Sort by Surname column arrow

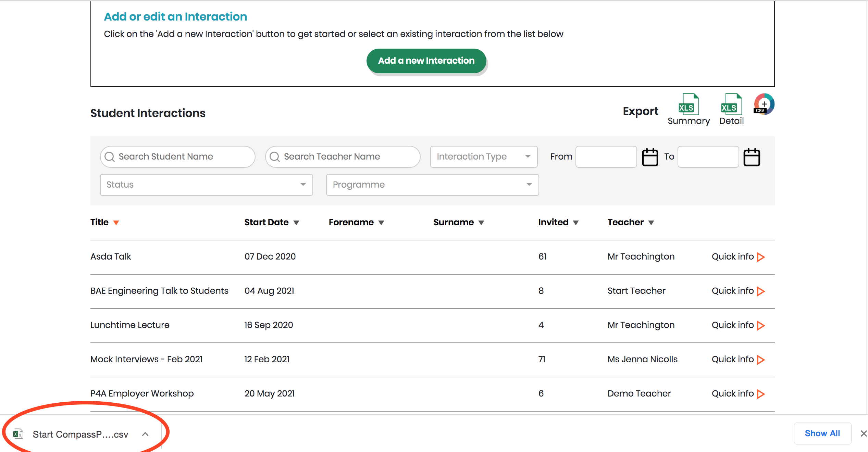(x=481, y=223)
